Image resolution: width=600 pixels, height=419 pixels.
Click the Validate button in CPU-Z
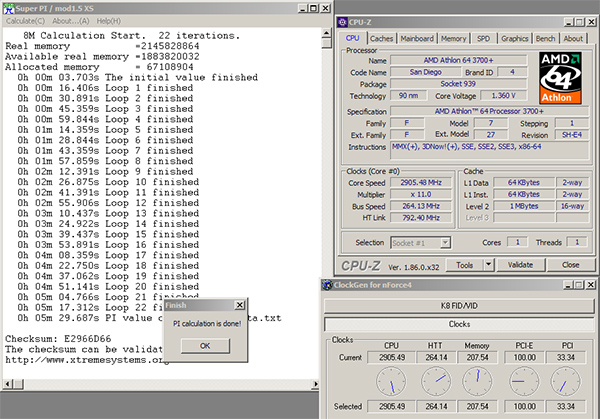click(520, 265)
